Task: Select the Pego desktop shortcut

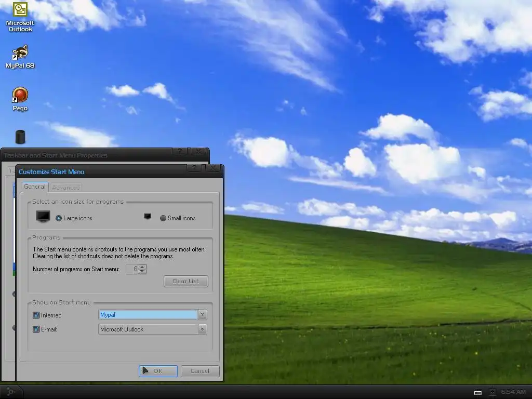Action: (20, 99)
